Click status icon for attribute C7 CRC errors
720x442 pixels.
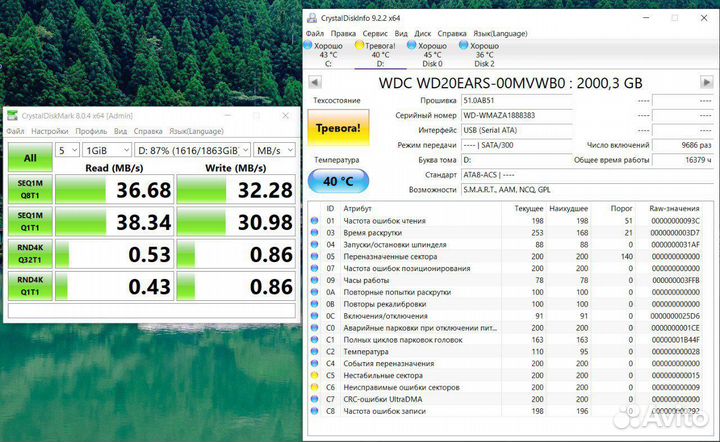tap(315, 399)
